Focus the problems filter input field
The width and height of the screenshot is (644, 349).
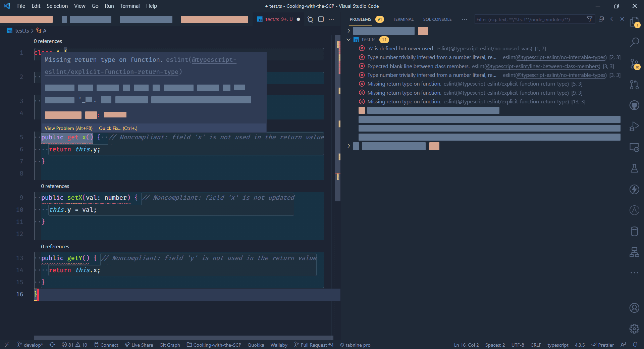[x=530, y=19]
